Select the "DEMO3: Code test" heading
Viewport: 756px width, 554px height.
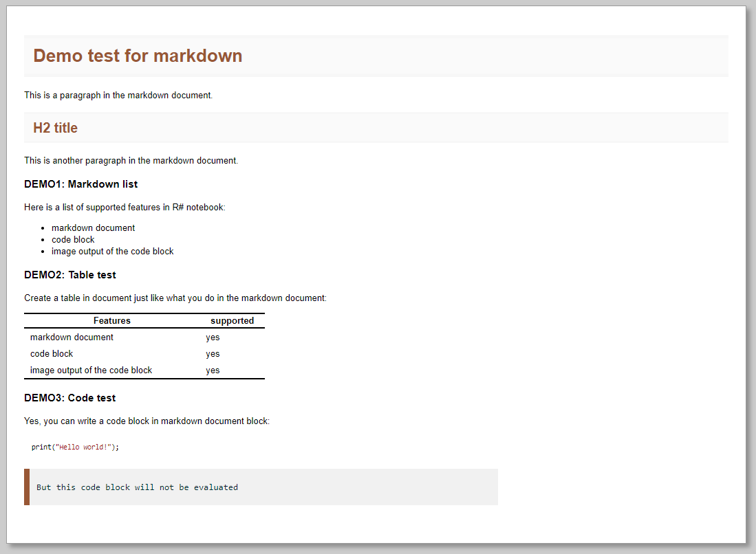point(69,398)
